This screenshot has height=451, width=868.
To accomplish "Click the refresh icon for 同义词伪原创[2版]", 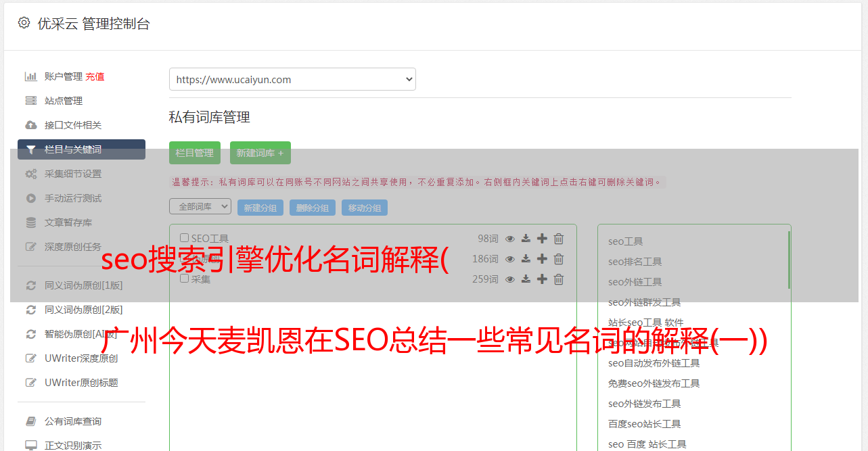I will tap(30, 310).
